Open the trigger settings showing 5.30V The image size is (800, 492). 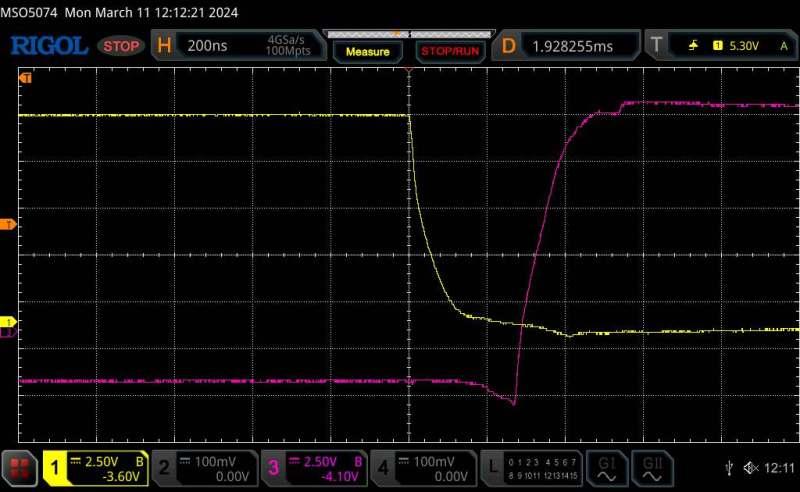[x=722, y=45]
